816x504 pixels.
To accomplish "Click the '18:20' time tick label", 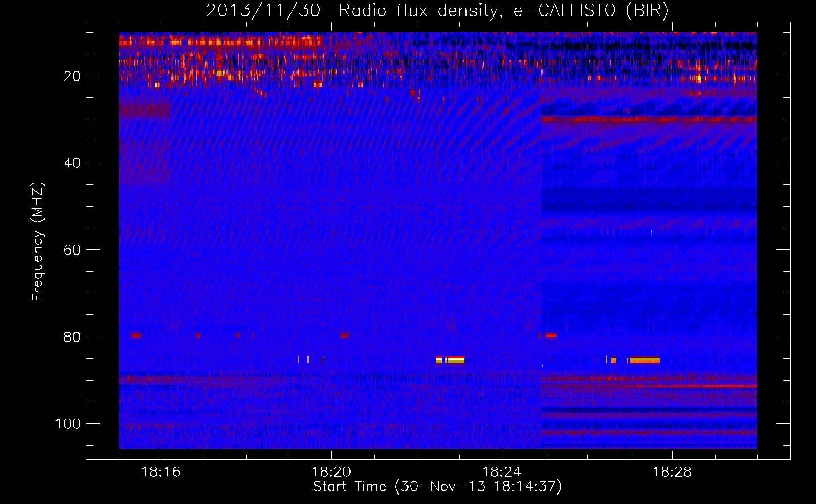I will point(331,472).
